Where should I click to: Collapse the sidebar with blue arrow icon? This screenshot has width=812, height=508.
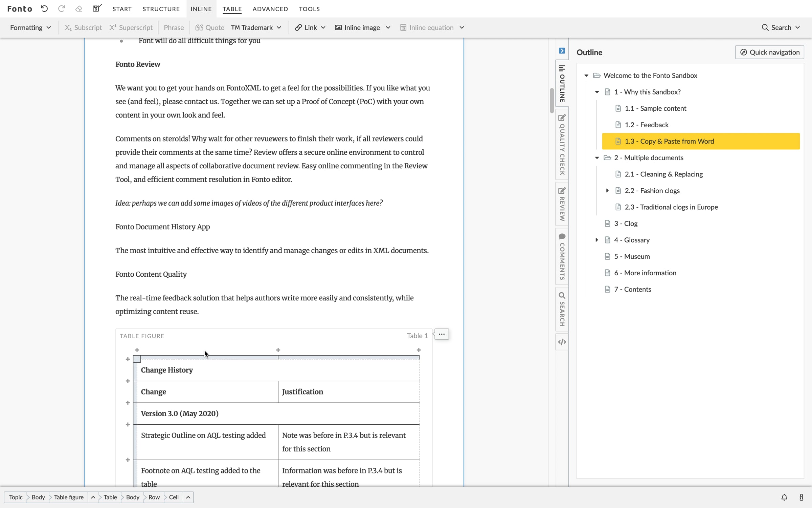coord(562,51)
